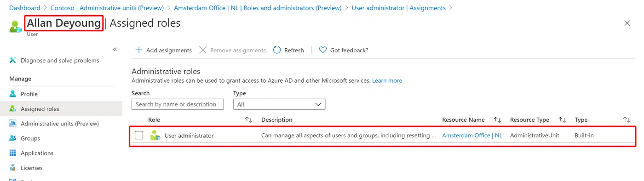
Task: Check the User administrator row checkbox
Action: [139, 136]
